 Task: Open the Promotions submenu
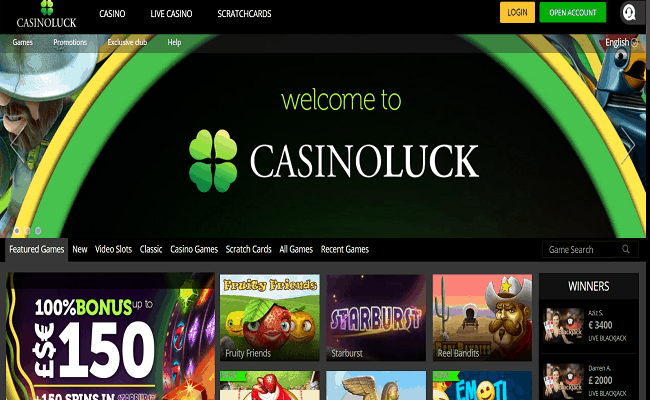click(x=70, y=42)
